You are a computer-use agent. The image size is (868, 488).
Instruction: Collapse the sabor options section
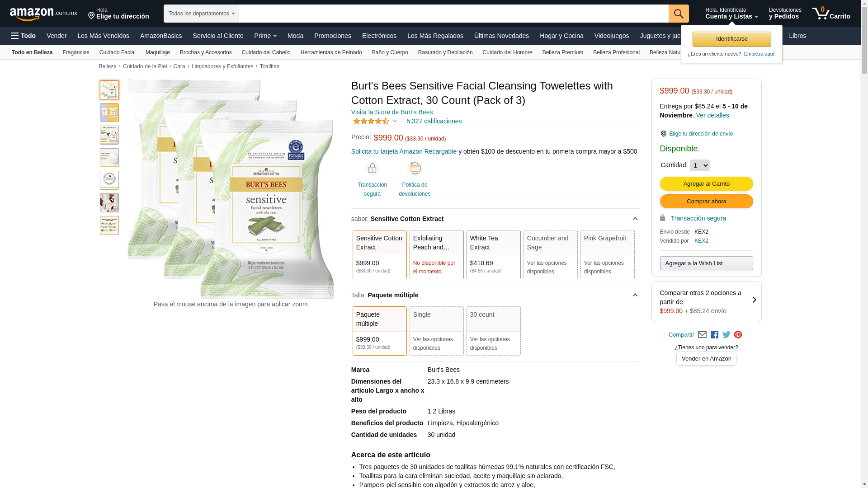[635, 219]
